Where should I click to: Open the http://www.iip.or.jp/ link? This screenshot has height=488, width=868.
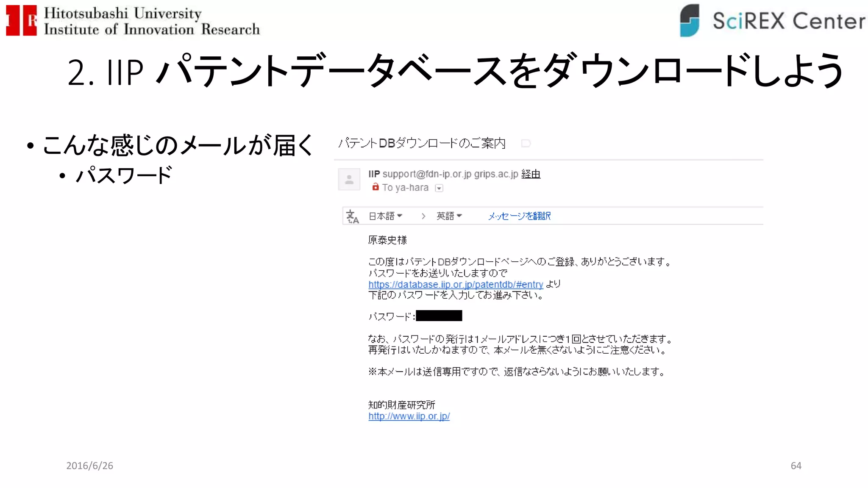click(x=409, y=416)
